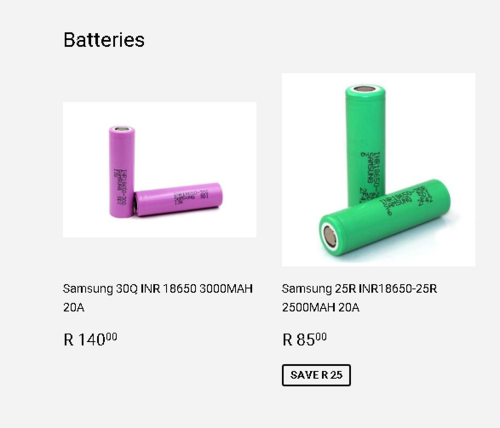Click the SAVE R 25 badge
The height and width of the screenshot is (428, 500).
tap(316, 375)
